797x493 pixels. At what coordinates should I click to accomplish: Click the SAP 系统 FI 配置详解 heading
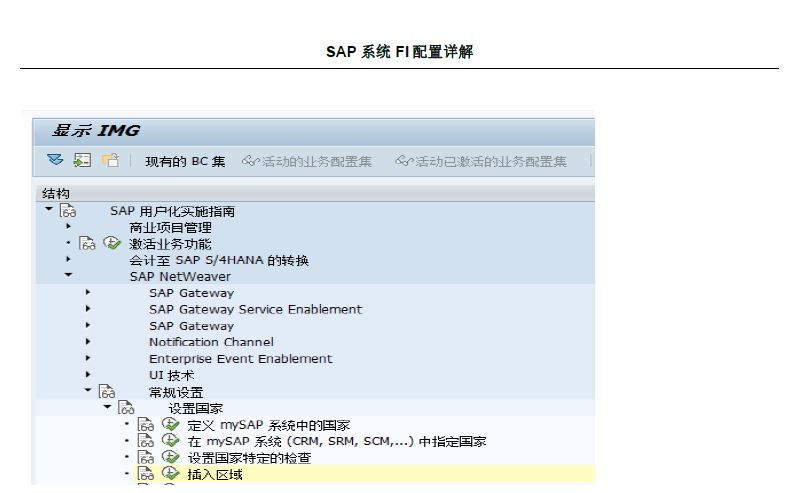[x=400, y=51]
